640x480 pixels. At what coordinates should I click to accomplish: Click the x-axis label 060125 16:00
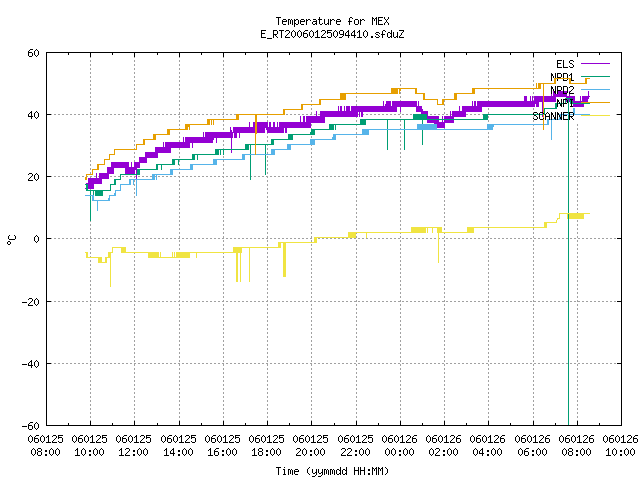(222, 446)
